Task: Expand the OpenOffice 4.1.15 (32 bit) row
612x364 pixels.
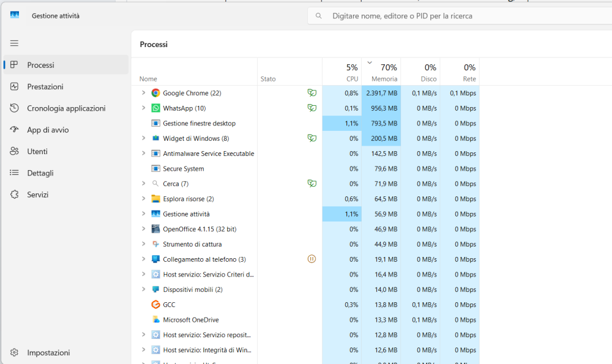Action: click(x=143, y=229)
